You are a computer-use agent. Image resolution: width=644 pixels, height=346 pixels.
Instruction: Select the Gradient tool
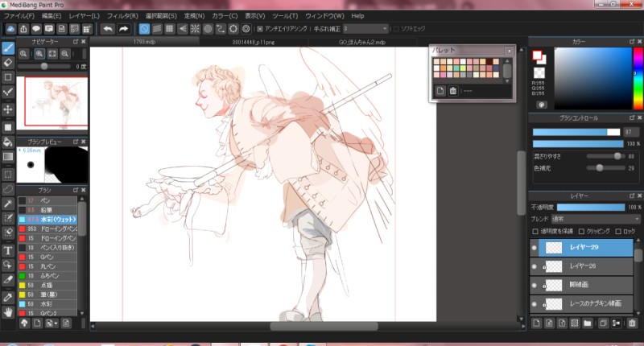tap(8, 157)
